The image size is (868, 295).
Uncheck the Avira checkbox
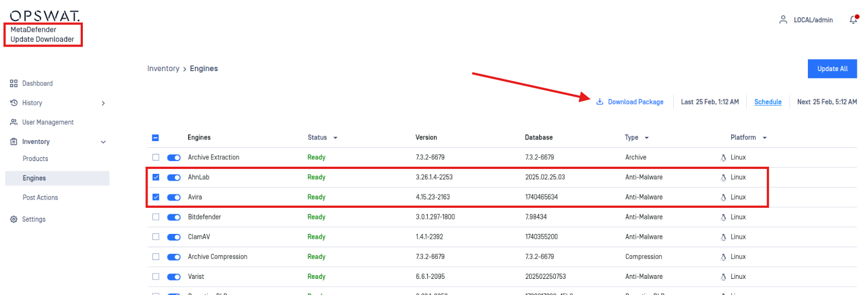coord(156,197)
